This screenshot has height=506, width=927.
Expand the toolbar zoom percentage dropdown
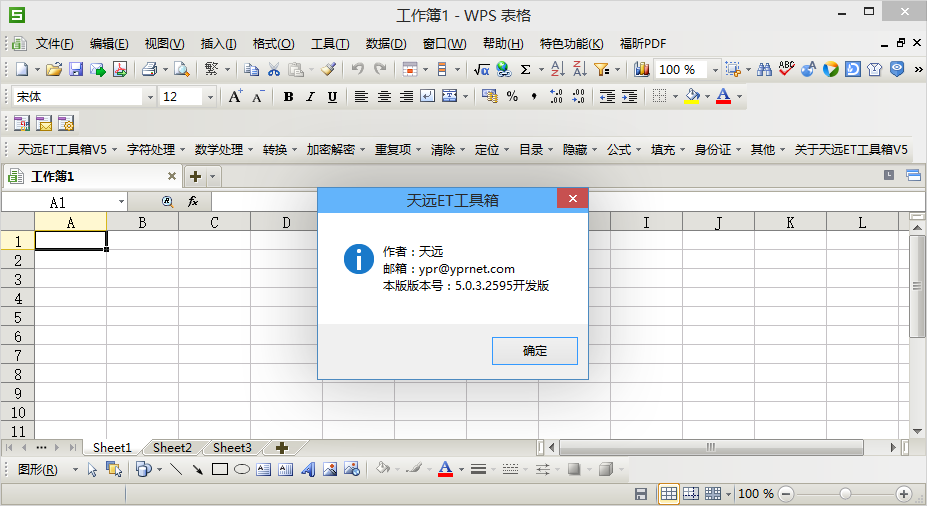tap(715, 70)
